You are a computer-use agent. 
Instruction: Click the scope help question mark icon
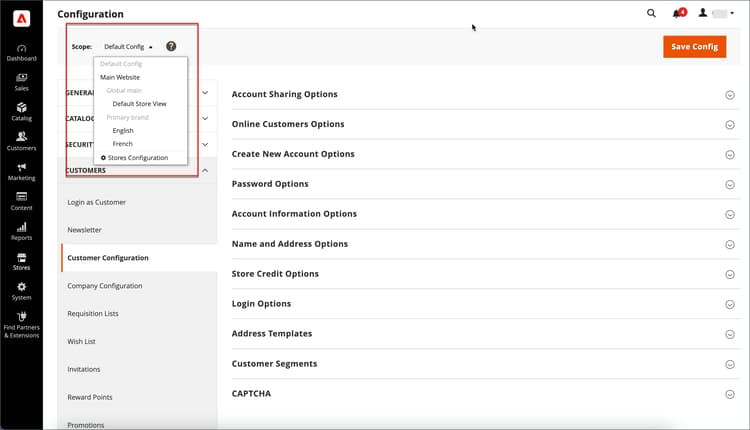[x=171, y=46]
